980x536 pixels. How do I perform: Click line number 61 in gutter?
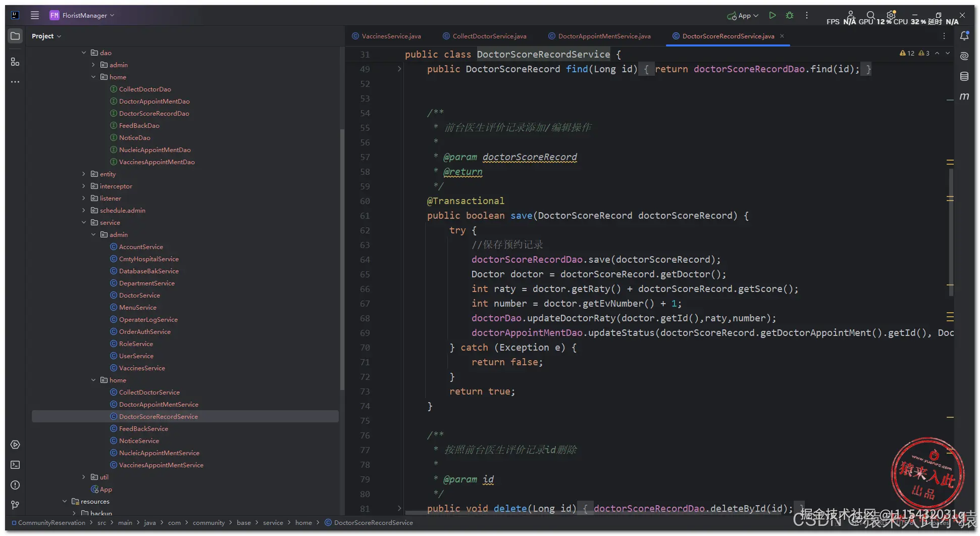click(x=365, y=216)
